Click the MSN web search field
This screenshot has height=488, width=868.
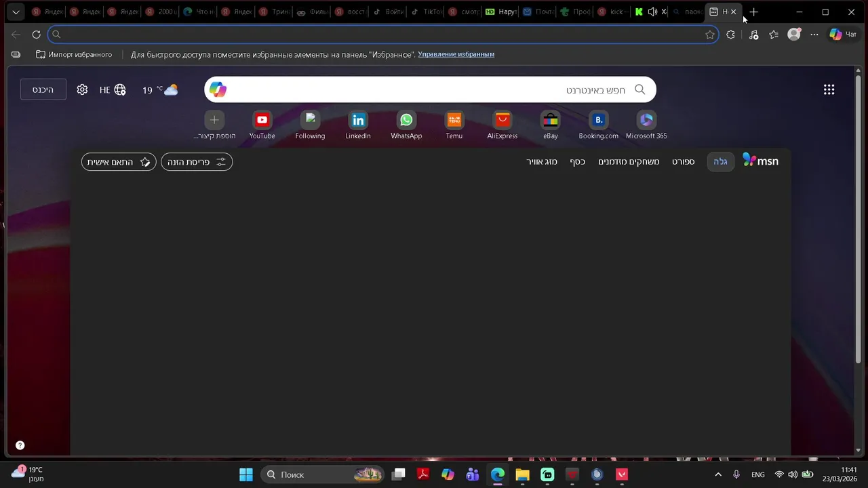[x=430, y=89]
